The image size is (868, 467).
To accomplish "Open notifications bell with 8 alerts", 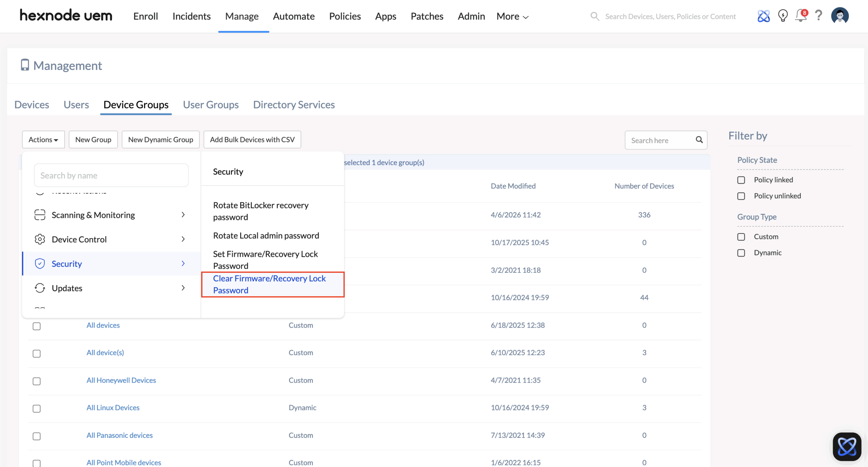I will tap(801, 16).
